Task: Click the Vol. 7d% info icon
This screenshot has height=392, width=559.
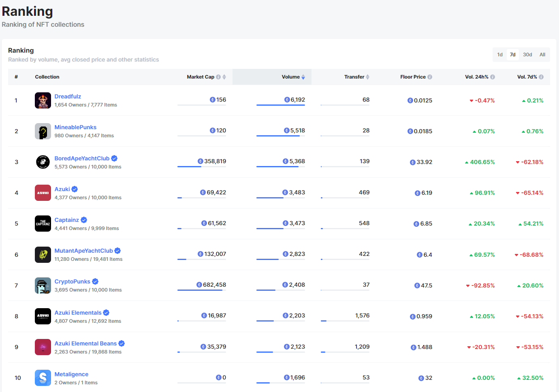Action: click(541, 77)
